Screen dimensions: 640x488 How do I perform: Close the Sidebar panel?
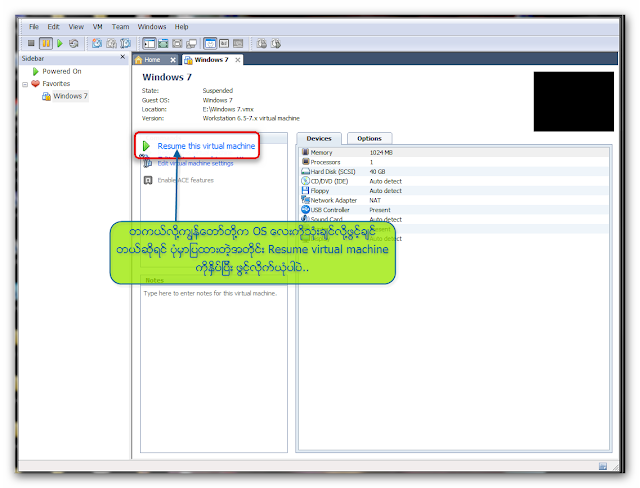coord(122,57)
